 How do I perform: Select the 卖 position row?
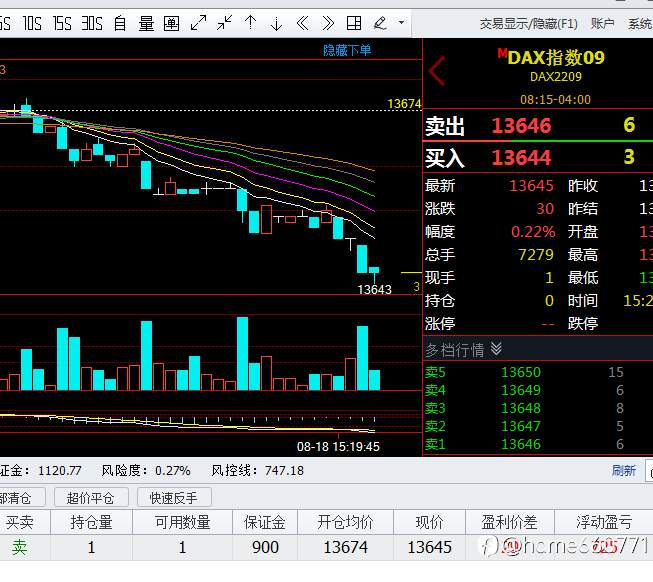point(326,547)
